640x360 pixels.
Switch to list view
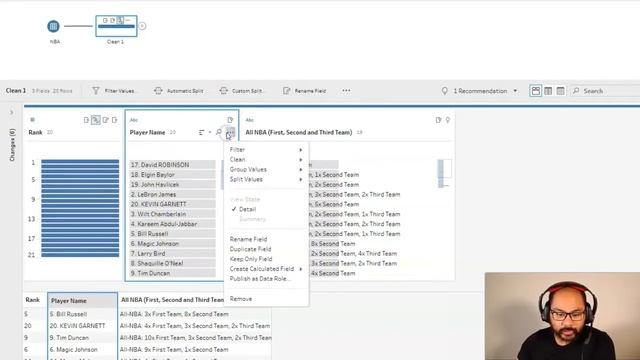click(560, 91)
